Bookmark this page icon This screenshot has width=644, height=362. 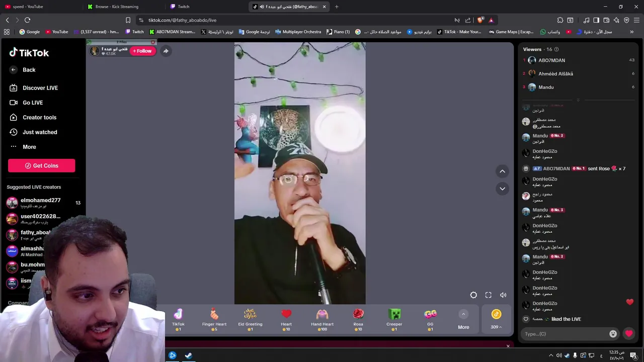pyautogui.click(x=128, y=20)
